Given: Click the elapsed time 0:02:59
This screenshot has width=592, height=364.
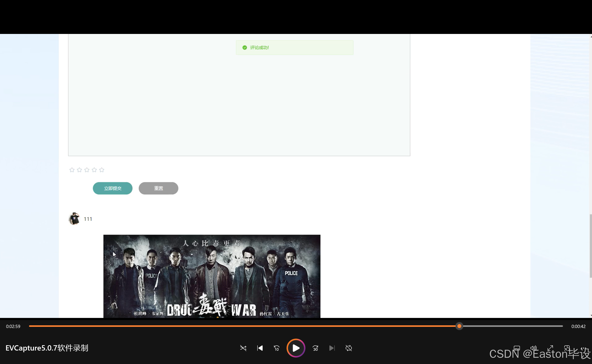Looking at the screenshot, I should 13,326.
